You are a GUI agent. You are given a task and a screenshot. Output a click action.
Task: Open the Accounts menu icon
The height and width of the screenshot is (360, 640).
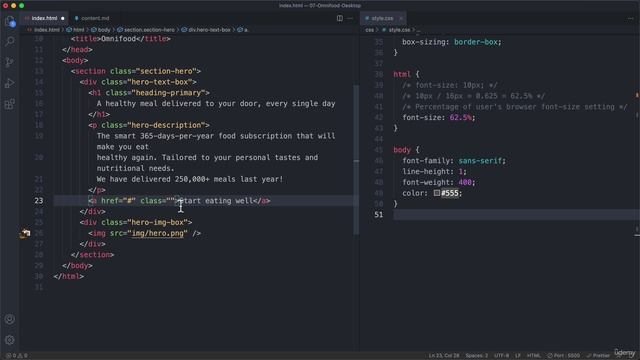click(x=10, y=319)
